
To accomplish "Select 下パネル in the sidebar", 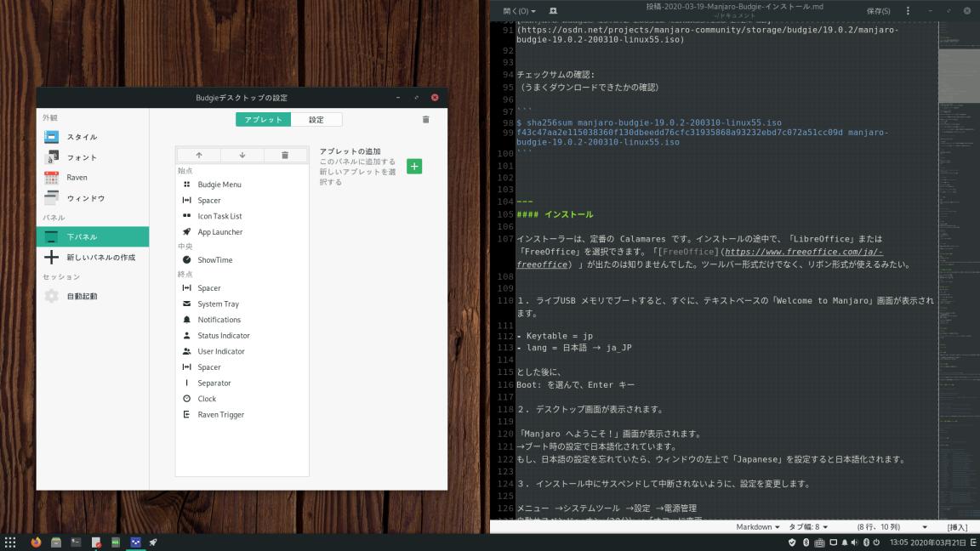I will tap(93, 236).
